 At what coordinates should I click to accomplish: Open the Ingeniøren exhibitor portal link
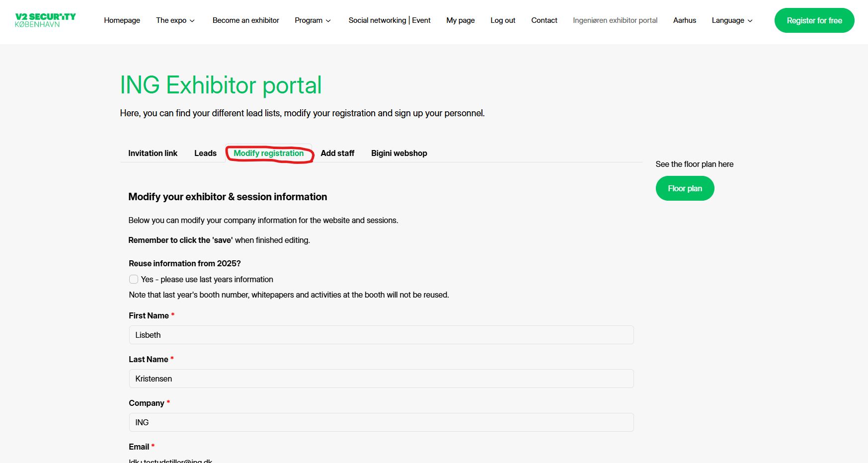click(615, 20)
